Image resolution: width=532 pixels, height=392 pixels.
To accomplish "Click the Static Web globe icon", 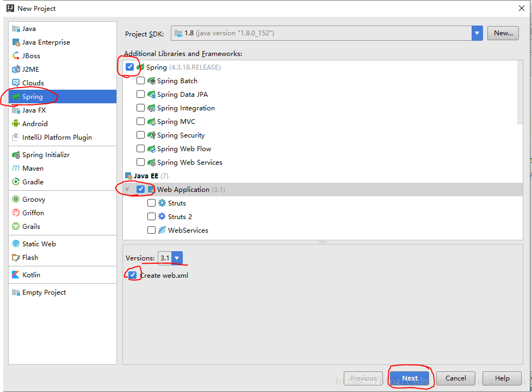I will click(16, 244).
